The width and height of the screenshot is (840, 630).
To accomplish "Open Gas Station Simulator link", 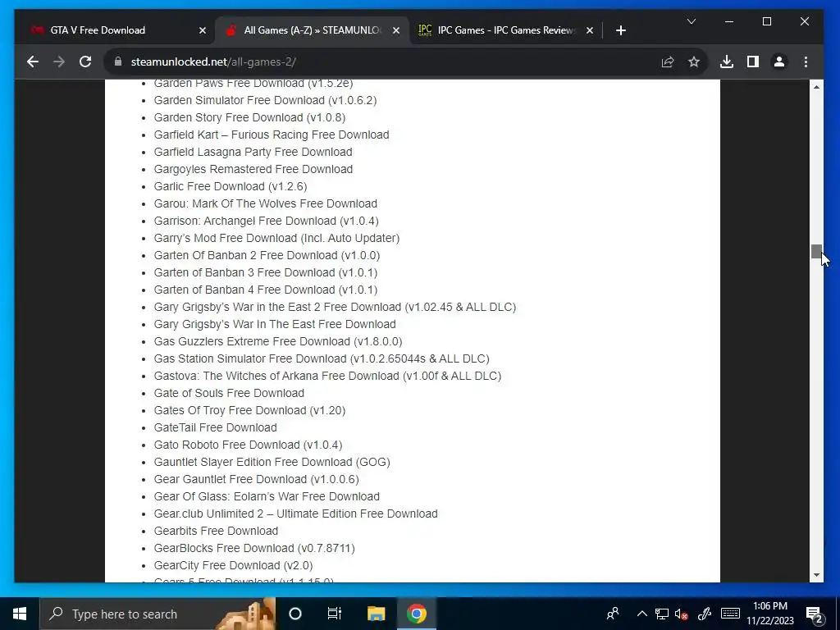I will (x=322, y=358).
